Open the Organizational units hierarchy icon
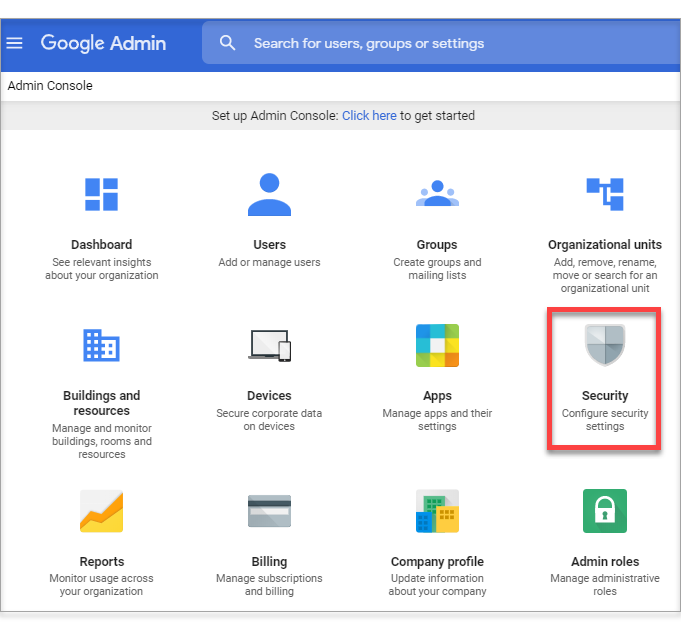 tap(605, 194)
